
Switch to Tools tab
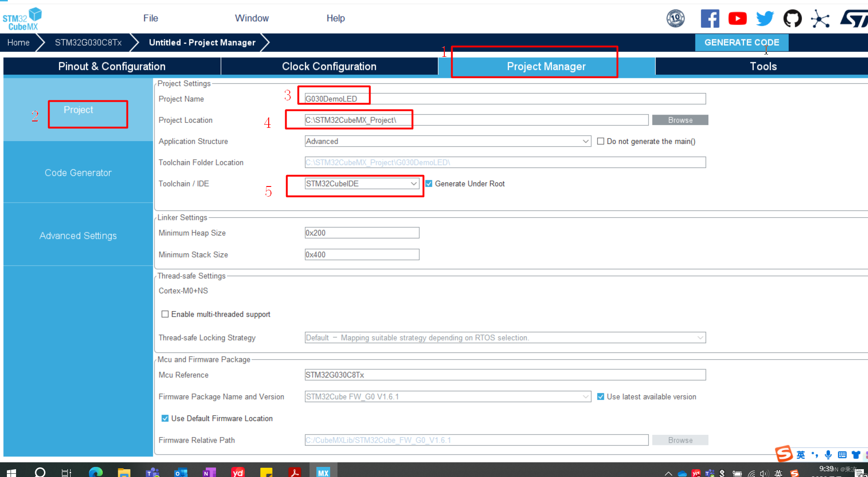(763, 66)
